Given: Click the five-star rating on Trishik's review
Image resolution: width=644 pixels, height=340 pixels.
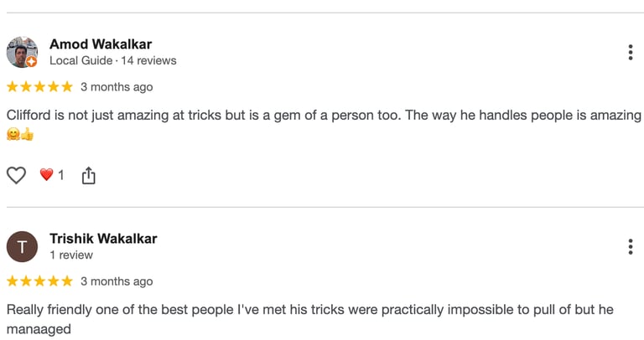Looking at the screenshot, I should click(x=39, y=281).
